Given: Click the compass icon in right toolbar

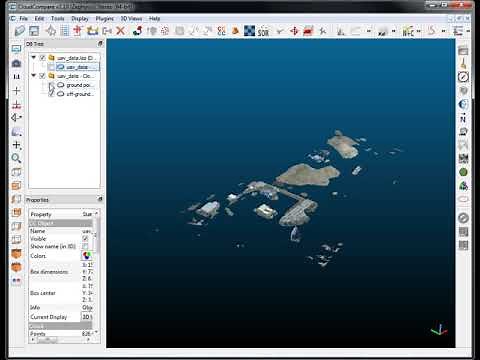Looking at the screenshot, I should tap(463, 77).
